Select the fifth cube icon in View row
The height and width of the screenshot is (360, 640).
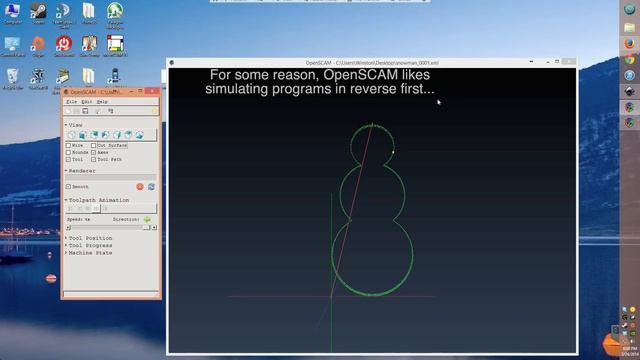coord(117,135)
